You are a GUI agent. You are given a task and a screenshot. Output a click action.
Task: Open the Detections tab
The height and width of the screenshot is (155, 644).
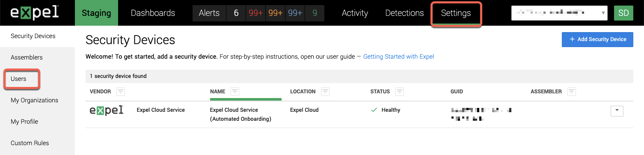[x=404, y=13]
